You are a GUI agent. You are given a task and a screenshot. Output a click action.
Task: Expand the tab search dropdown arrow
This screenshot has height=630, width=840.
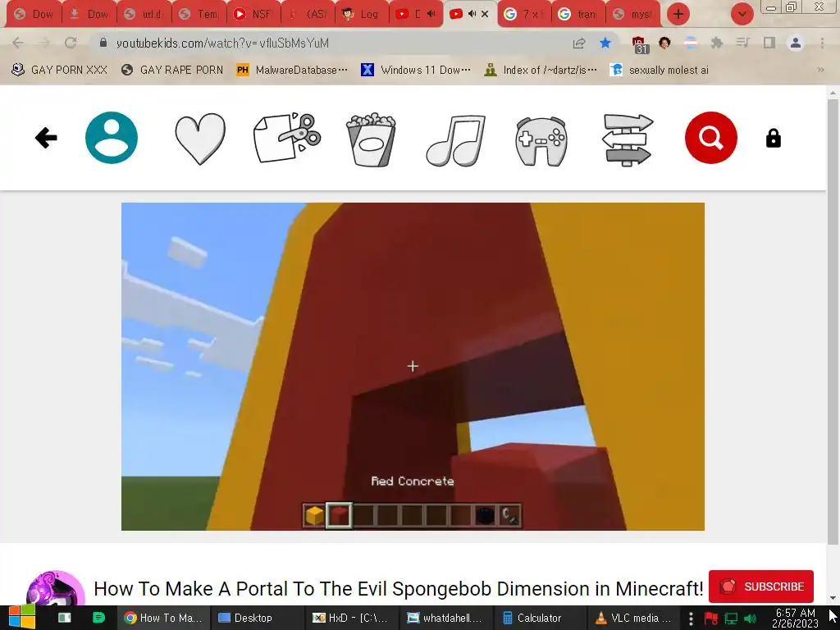[x=742, y=14]
